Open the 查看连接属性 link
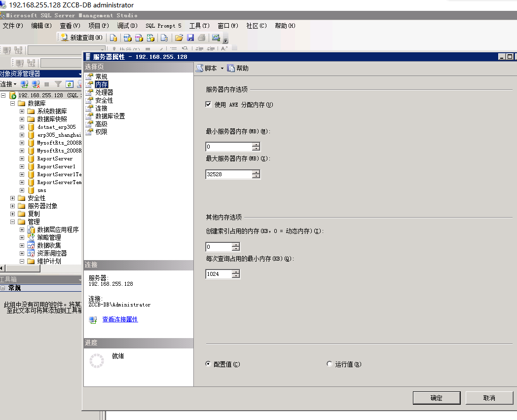 (x=120, y=319)
